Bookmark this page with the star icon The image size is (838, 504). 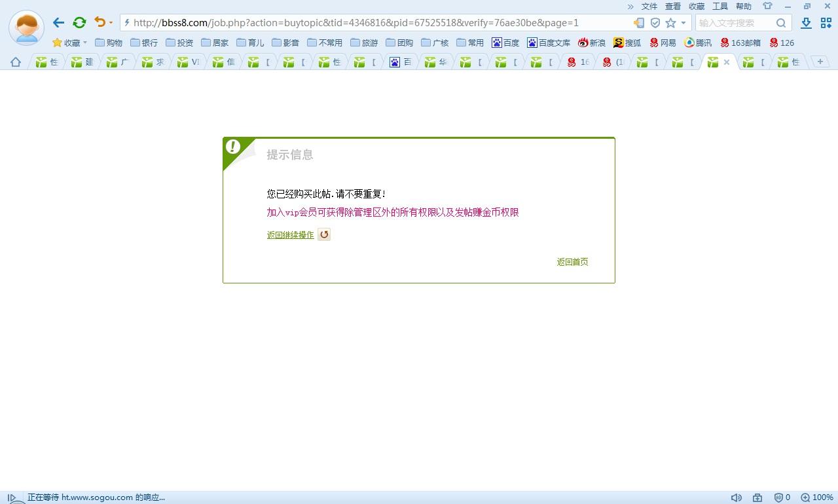pyautogui.click(x=670, y=23)
